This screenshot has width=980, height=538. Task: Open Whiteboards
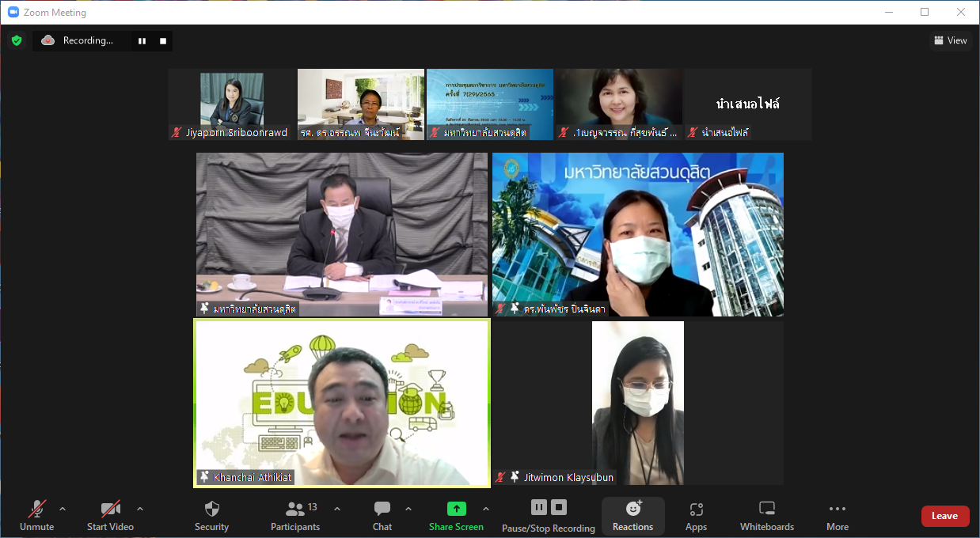(766, 515)
